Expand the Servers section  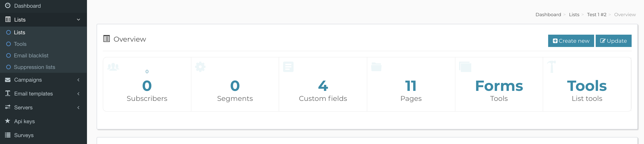(x=78, y=107)
